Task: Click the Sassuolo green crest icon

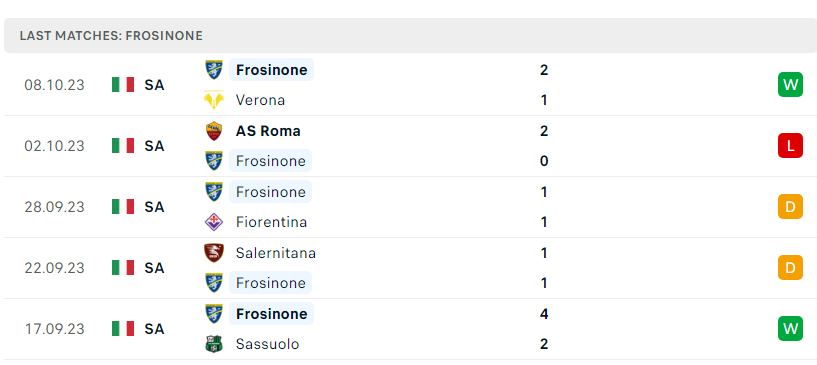Action: click(x=214, y=344)
